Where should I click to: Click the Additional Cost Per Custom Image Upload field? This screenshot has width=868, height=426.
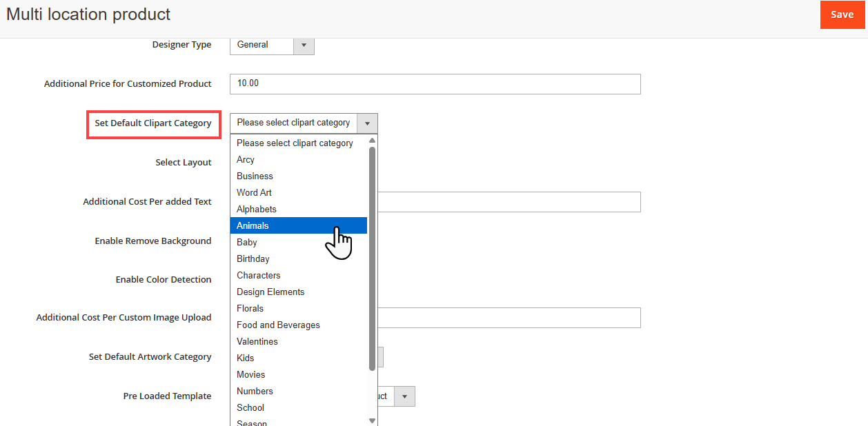509,318
